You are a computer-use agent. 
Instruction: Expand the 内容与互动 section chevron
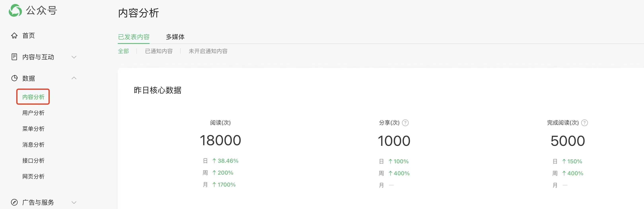tap(74, 57)
